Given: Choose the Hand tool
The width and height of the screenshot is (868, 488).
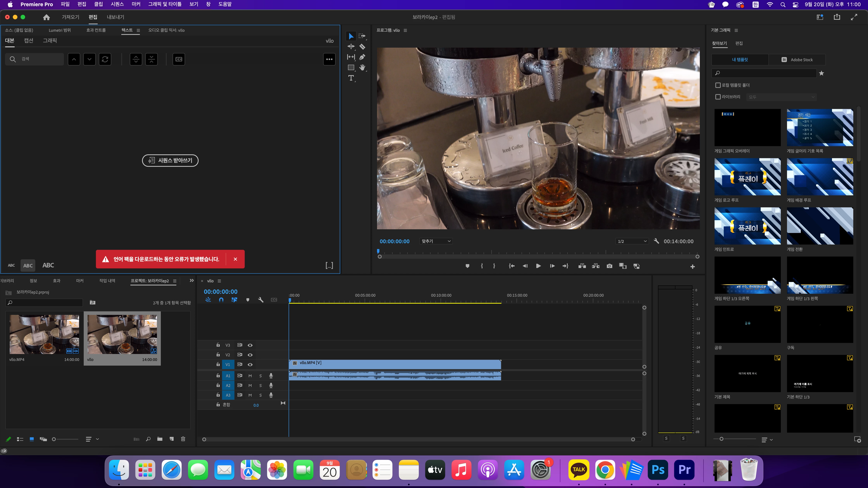Looking at the screenshot, I should (x=362, y=67).
